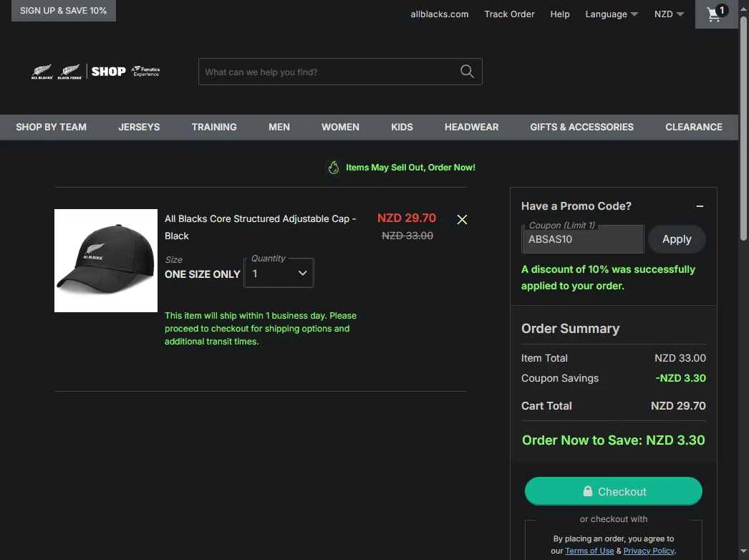This screenshot has width=749, height=560.
Task: Open the Shop By Team menu
Action: coord(51,127)
